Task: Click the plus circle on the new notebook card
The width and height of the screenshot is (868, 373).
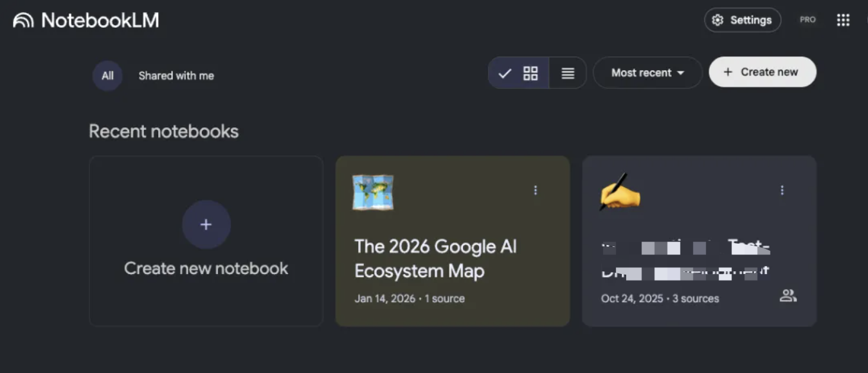Action: (x=206, y=224)
